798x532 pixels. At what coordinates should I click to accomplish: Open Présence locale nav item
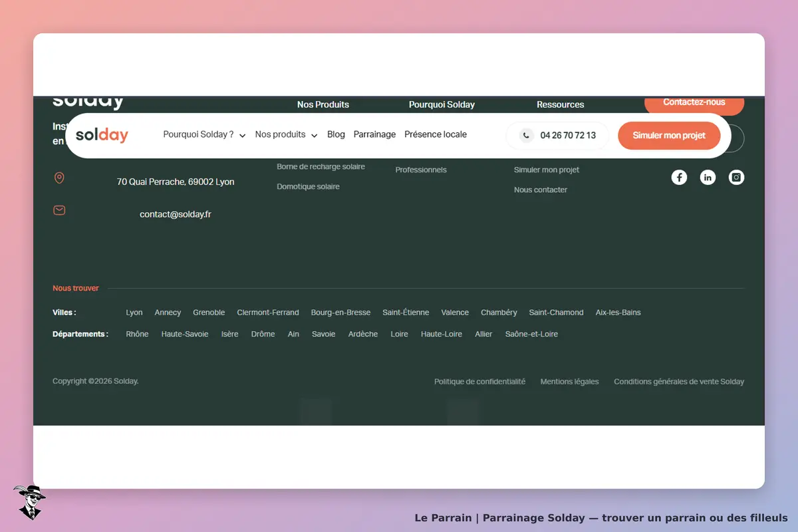(436, 134)
